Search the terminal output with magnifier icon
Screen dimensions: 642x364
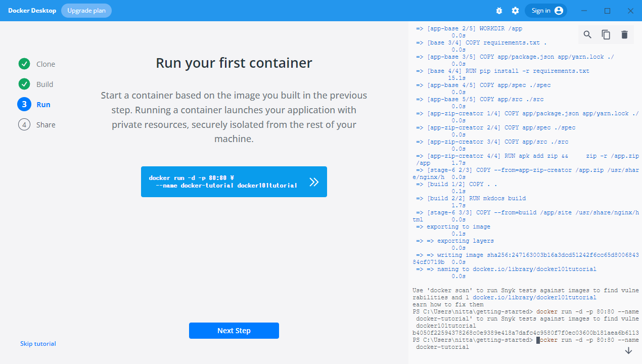(x=587, y=34)
